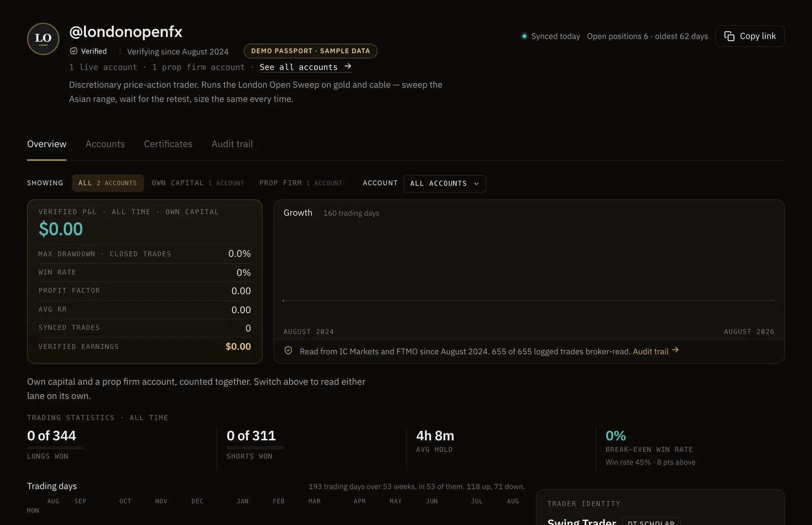
Task: Open the Certificates tab
Action: tap(168, 144)
